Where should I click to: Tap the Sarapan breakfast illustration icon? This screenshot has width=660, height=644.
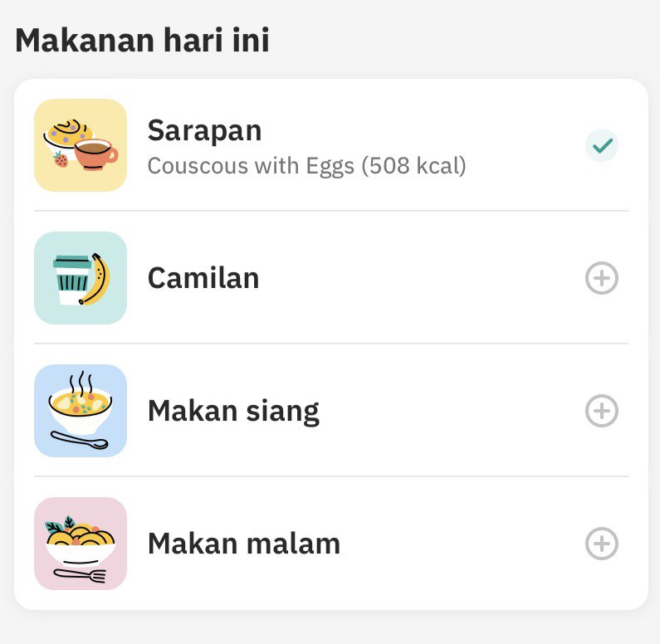pyautogui.click(x=81, y=145)
